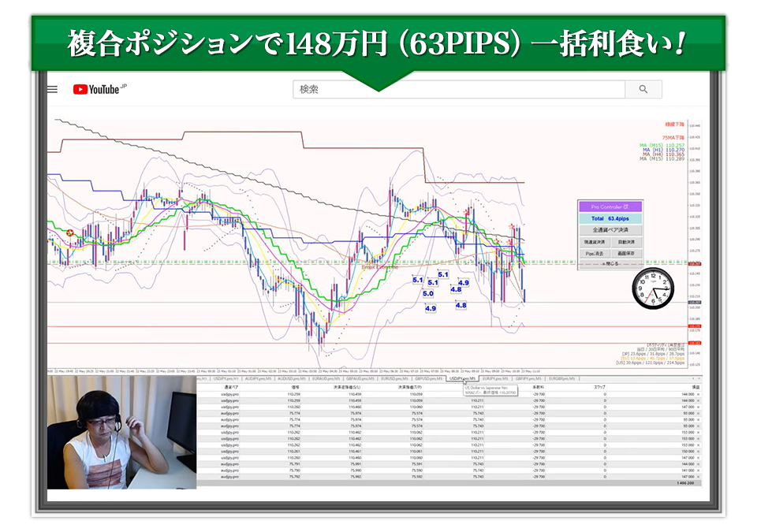Viewport: 757px width, 532px height.
Task: Switch to the EURGBP.pro,M5 chart tab
Action: pos(562,378)
